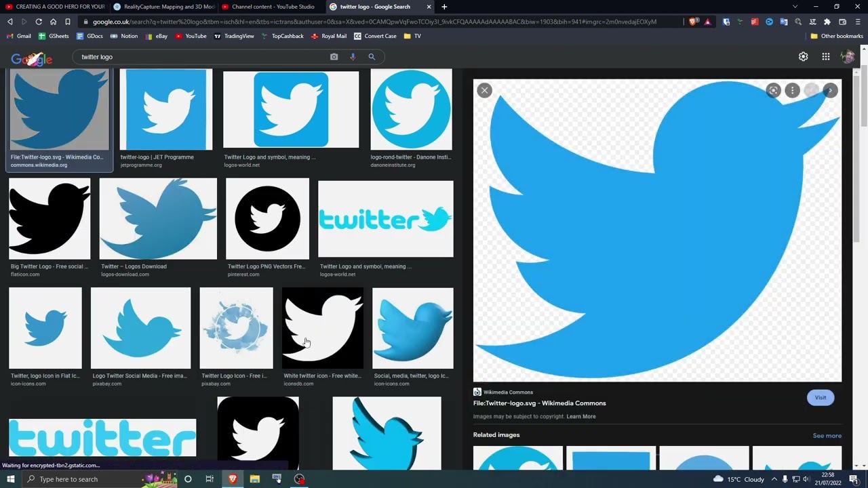This screenshot has width=868, height=488.
Task: Open the GSheets bookmark
Action: coord(54,36)
